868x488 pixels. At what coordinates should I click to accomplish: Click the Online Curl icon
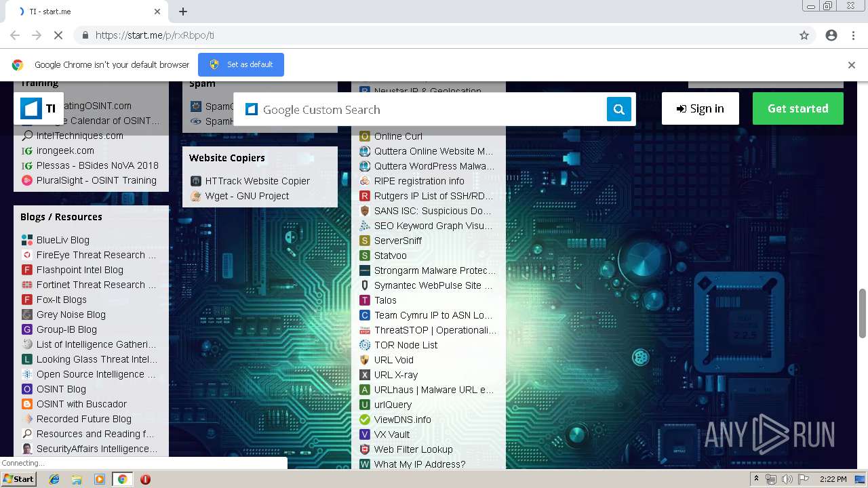point(365,136)
